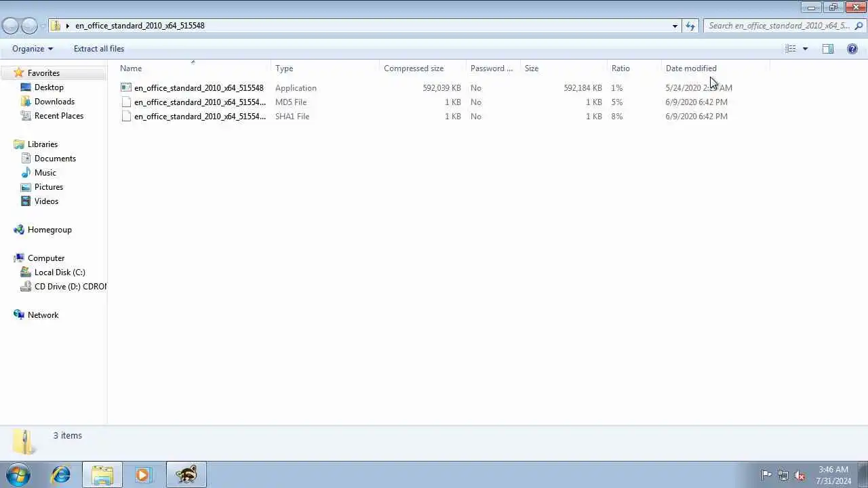
Task: Click the Pictures library icon
Action: (26, 186)
